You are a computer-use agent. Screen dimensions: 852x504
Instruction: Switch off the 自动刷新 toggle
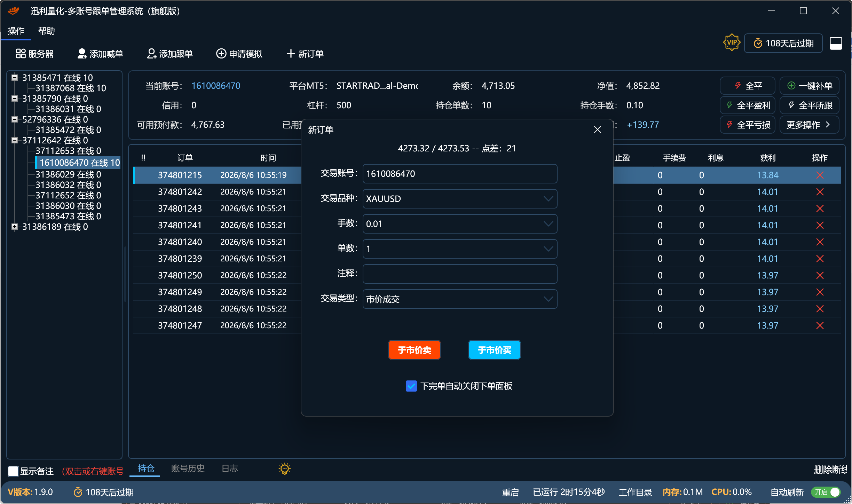[825, 492]
